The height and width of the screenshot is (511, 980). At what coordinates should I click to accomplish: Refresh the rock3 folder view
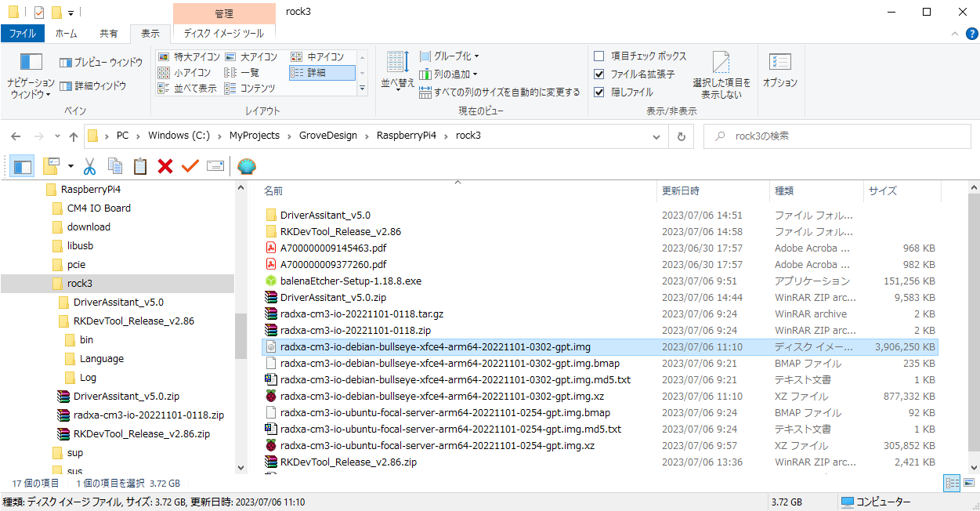(x=682, y=136)
